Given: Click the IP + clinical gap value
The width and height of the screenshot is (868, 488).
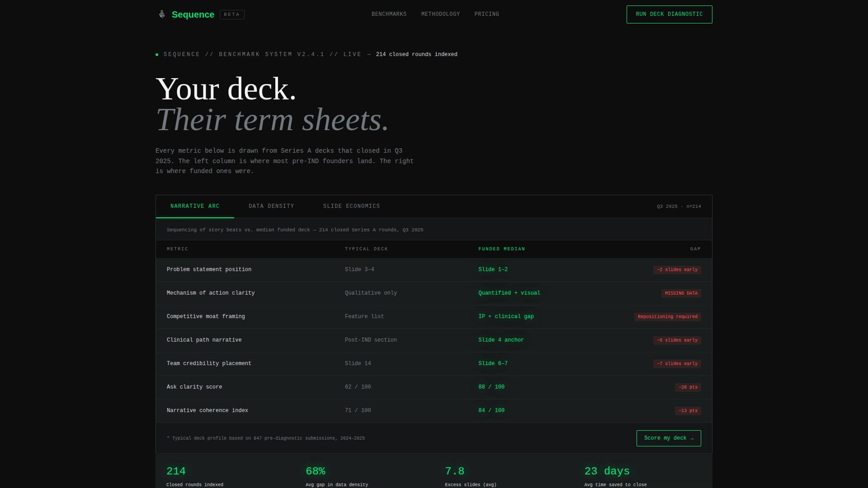Looking at the screenshot, I should [x=506, y=317].
